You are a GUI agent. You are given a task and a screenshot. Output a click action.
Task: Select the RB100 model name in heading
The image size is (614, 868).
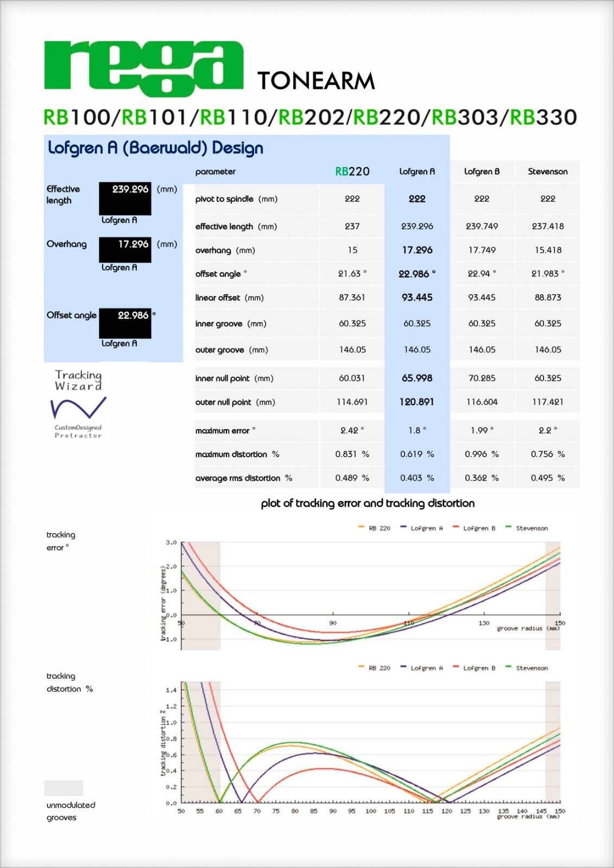click(77, 117)
